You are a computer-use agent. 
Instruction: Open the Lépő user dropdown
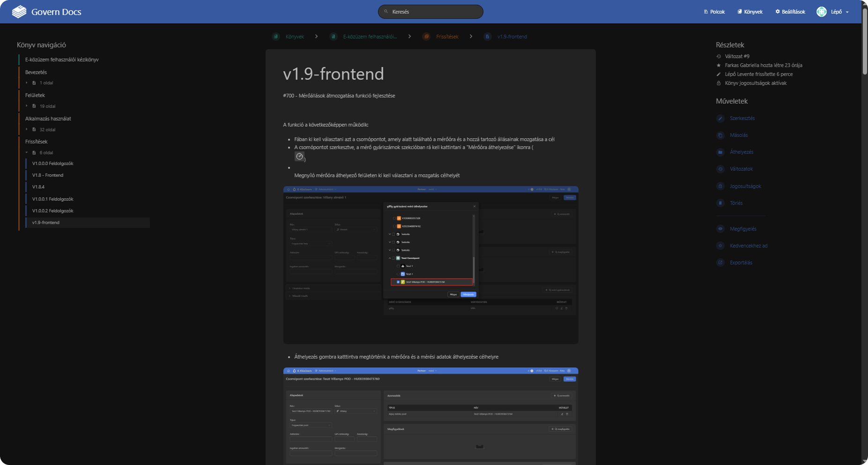pos(833,12)
